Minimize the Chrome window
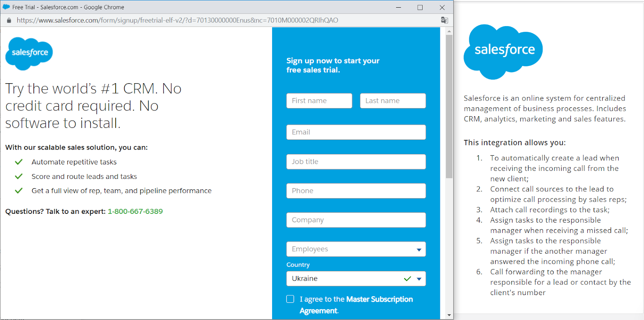Viewport: 644px width, 320px height. click(398, 7)
